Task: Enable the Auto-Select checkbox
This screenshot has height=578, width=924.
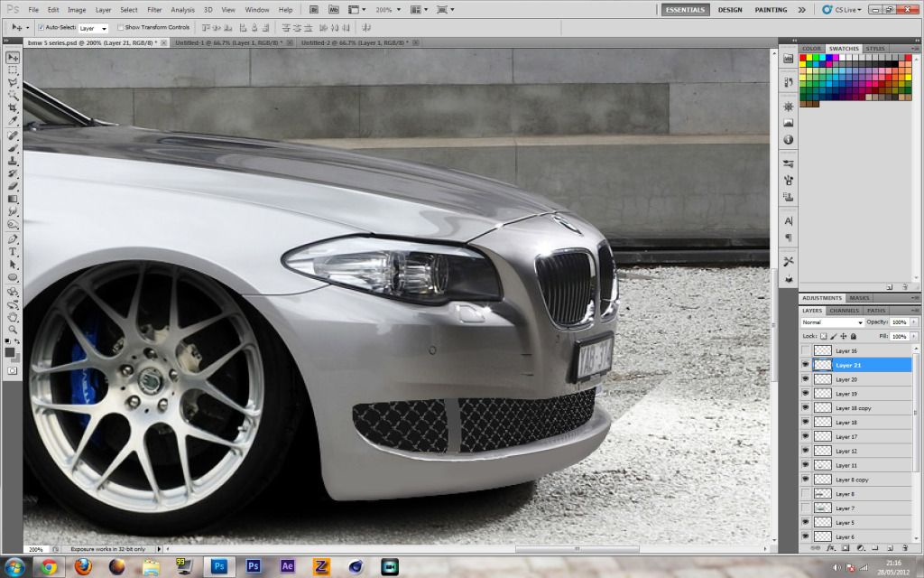Action: 42,27
